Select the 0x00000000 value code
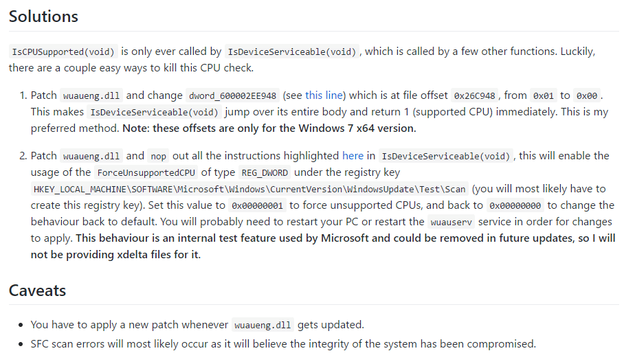Image resolution: width=624 pixels, height=364 pixels. point(515,205)
